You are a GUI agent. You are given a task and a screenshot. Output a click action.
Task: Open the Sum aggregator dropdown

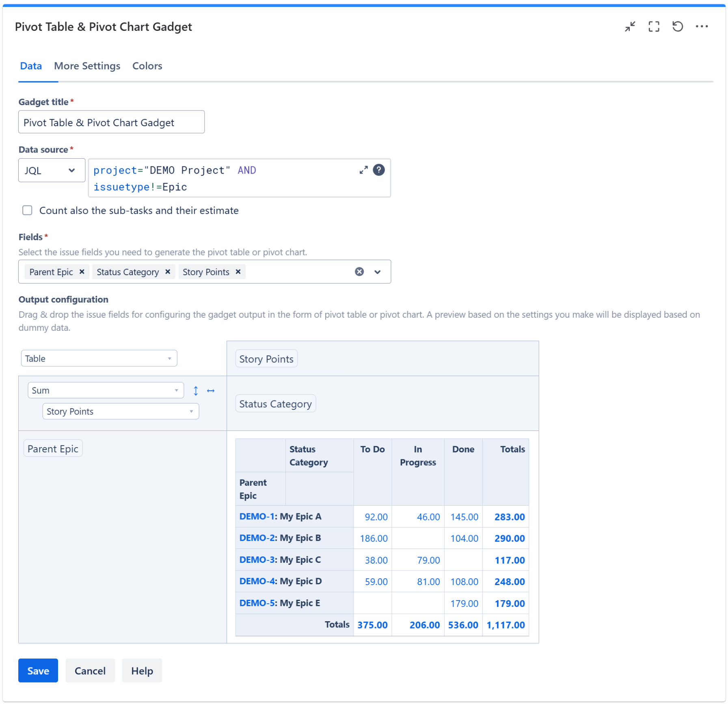click(x=106, y=390)
